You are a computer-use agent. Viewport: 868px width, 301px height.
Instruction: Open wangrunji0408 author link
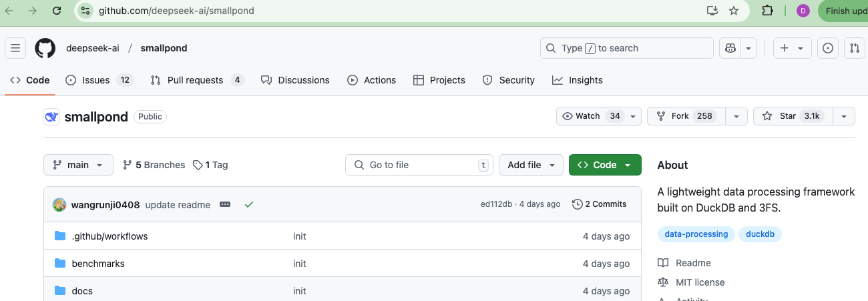click(x=105, y=205)
